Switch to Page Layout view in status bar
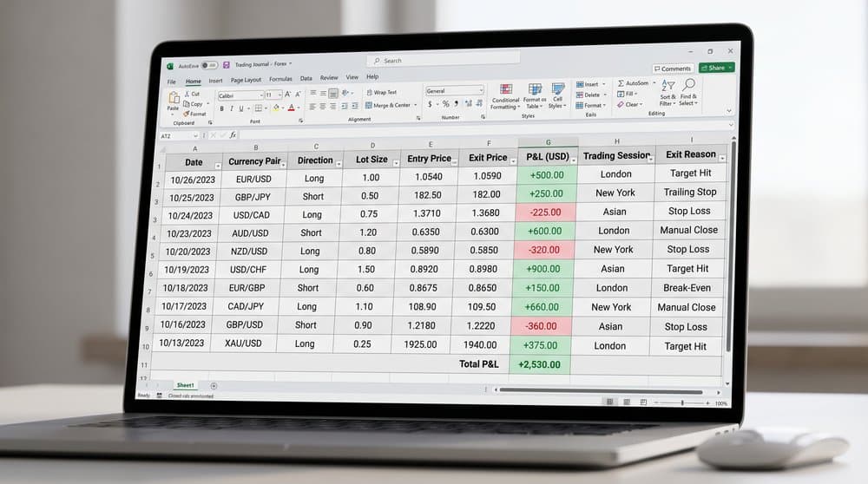868x484 pixels. coord(627,402)
